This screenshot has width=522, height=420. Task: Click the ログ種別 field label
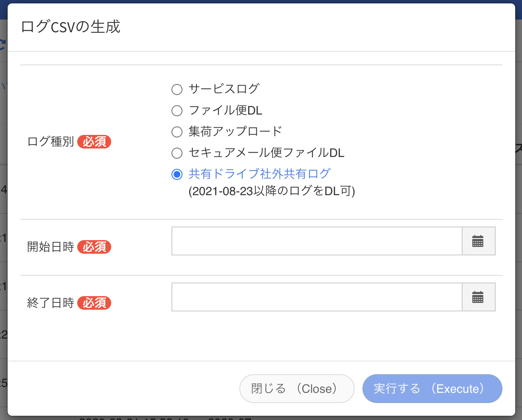pyautogui.click(x=51, y=142)
